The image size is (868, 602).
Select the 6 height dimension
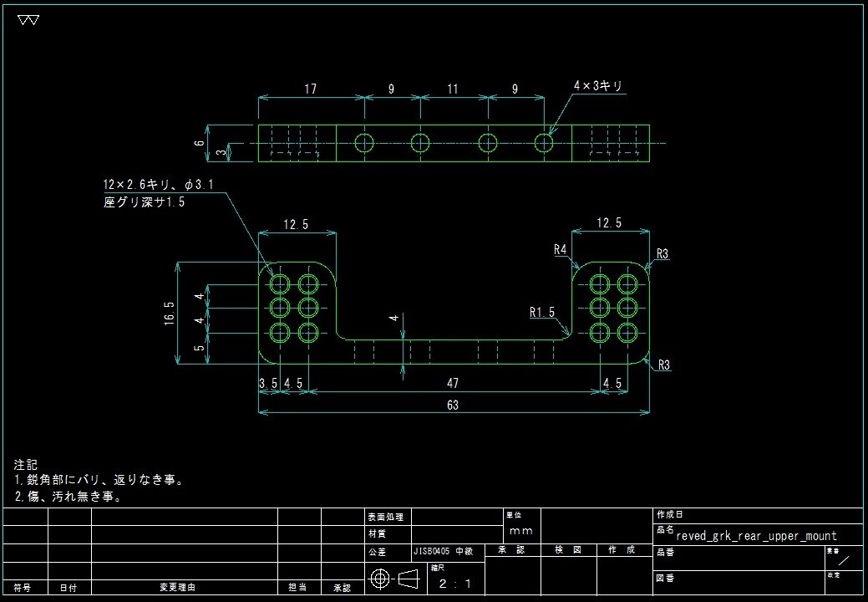[200, 143]
